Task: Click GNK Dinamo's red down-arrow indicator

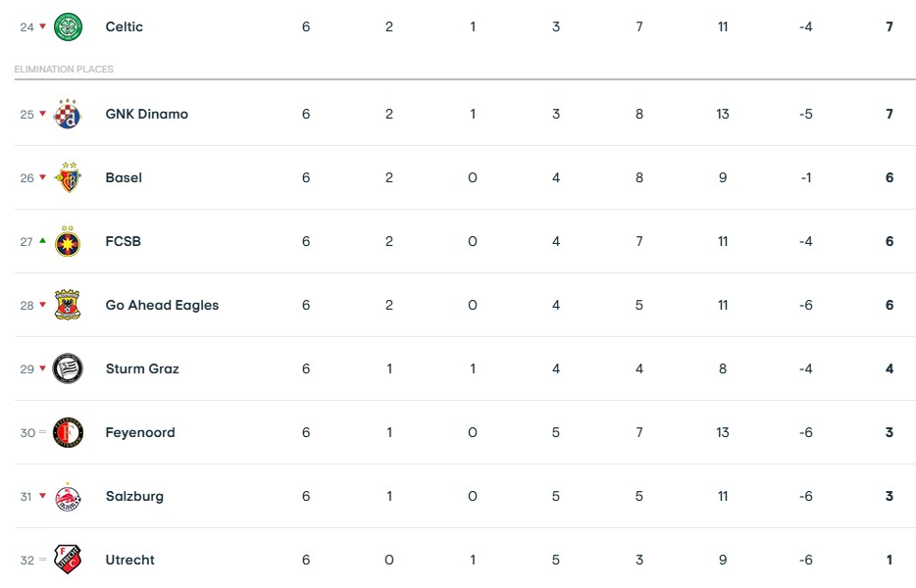Action: (x=43, y=114)
